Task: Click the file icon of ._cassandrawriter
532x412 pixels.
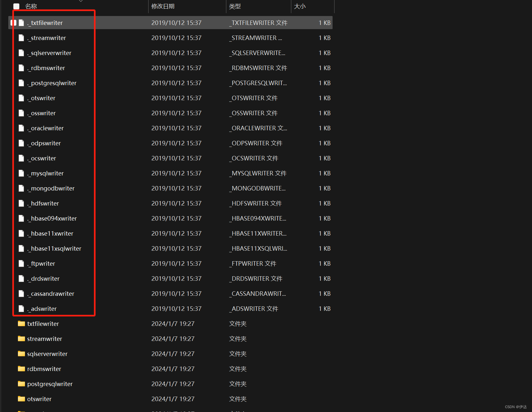Action: [x=21, y=294]
